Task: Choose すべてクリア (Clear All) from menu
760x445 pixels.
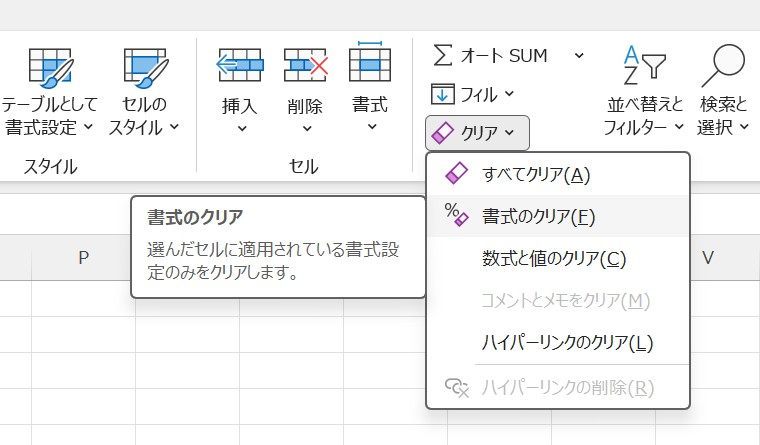Action: pos(536,175)
